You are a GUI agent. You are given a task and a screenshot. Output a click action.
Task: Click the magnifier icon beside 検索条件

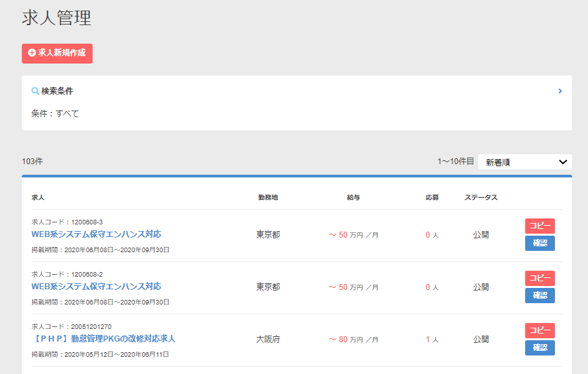35,91
